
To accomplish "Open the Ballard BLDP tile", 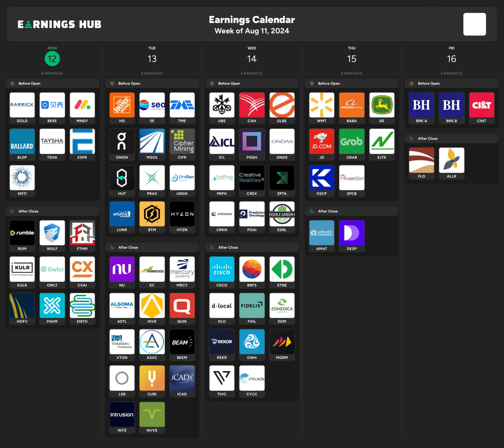I will point(22,144).
